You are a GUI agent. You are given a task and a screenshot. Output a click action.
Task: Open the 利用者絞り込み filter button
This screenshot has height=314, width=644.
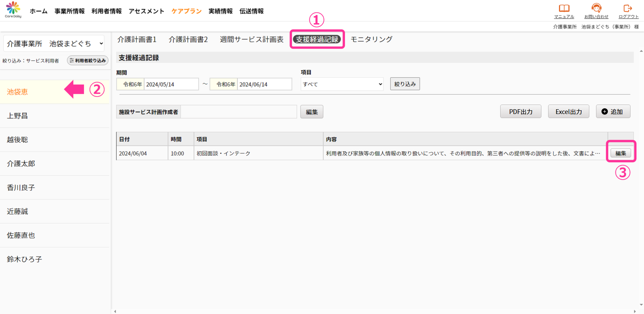pyautogui.click(x=88, y=60)
